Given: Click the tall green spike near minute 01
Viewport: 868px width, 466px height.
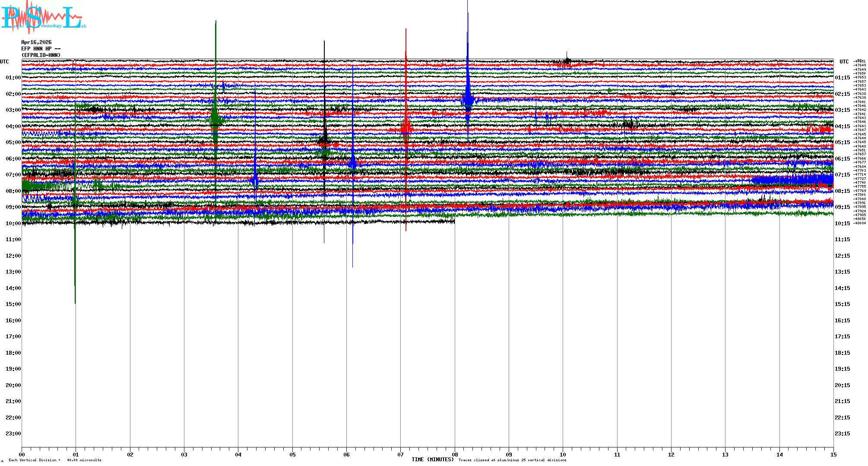Looking at the screenshot, I should click(x=75, y=259).
